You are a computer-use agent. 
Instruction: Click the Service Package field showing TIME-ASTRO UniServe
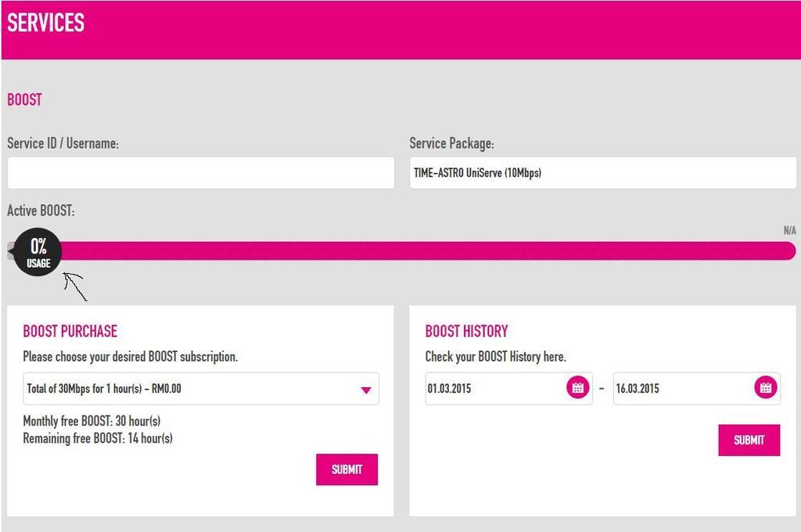tap(602, 173)
